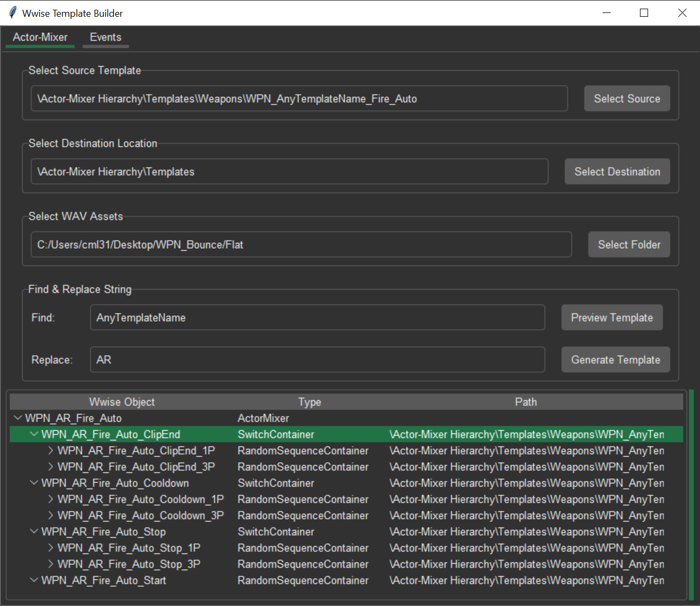Image resolution: width=700 pixels, height=606 pixels.
Task: Click the Select Source button
Action: pyautogui.click(x=627, y=98)
